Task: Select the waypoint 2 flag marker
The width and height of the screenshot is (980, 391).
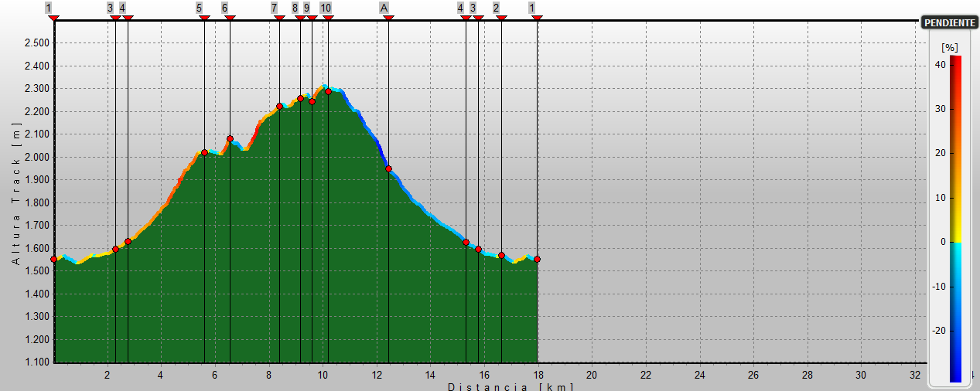Action: (x=496, y=8)
